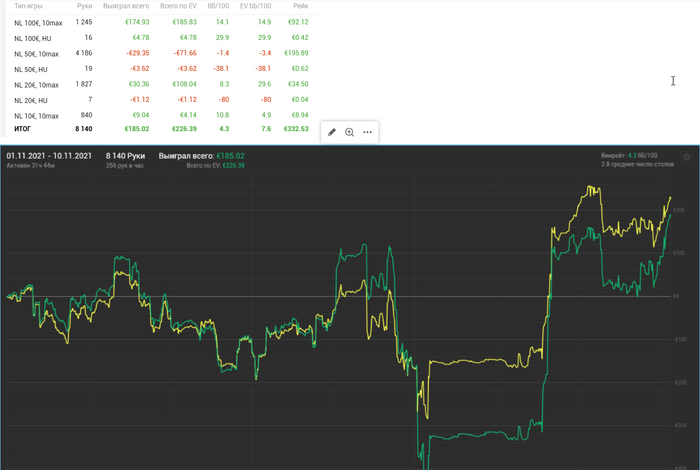This screenshot has height=470, width=700.
Task: Open the graph settings gear icon
Action: [687, 157]
